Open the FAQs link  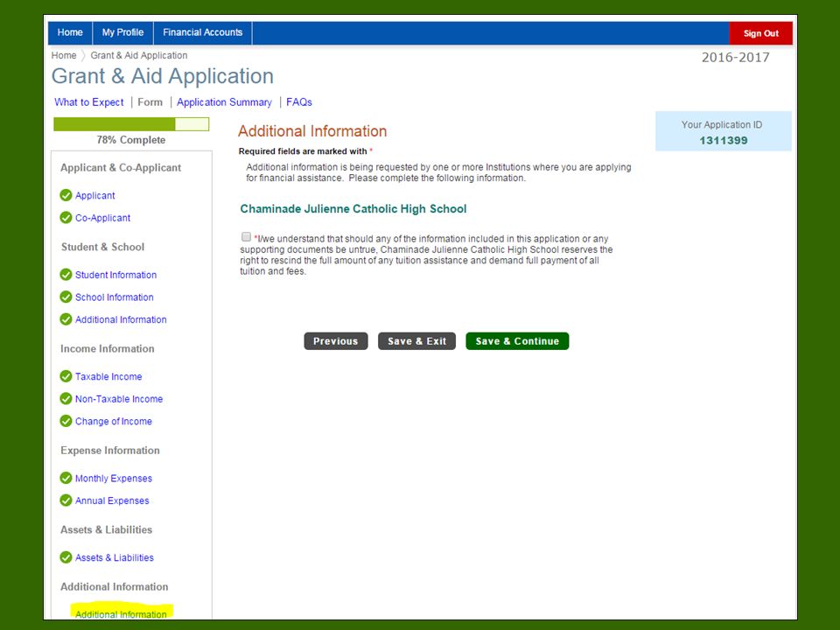click(x=299, y=102)
